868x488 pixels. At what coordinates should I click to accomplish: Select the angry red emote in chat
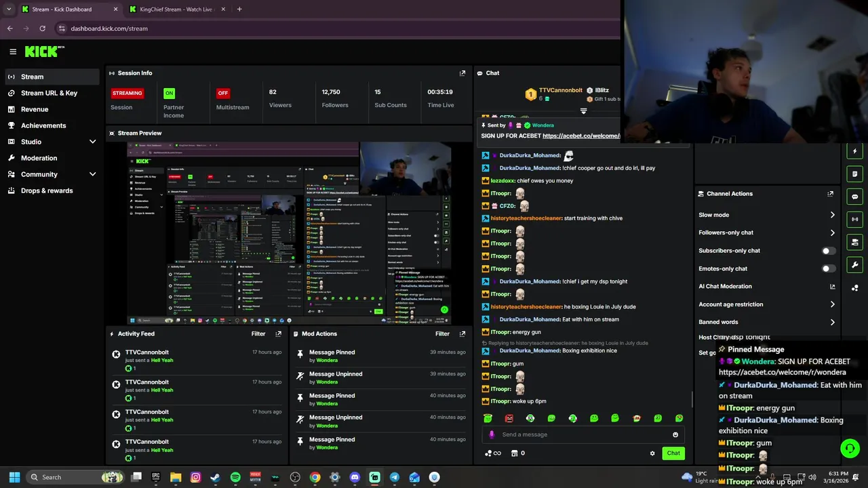pos(509,418)
